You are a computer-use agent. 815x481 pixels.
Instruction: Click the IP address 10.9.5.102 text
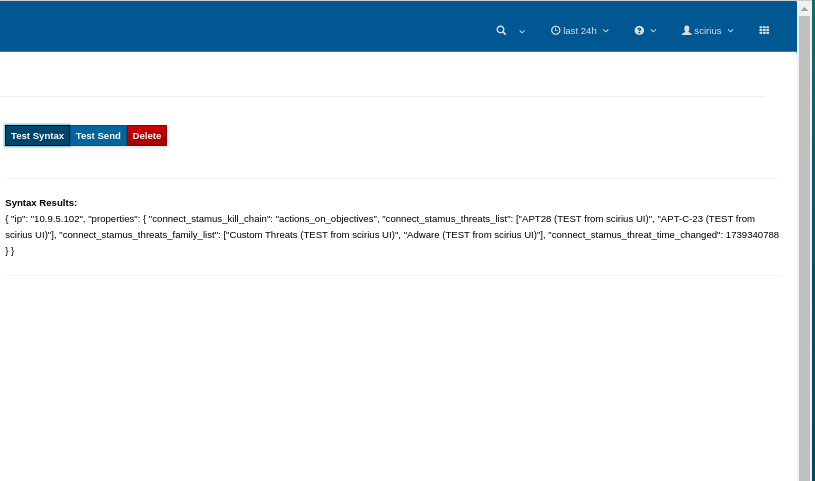[56, 218]
